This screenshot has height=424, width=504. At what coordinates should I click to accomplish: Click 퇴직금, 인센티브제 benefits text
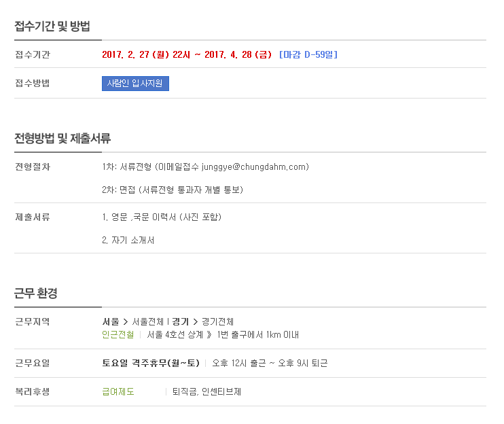coord(206,391)
